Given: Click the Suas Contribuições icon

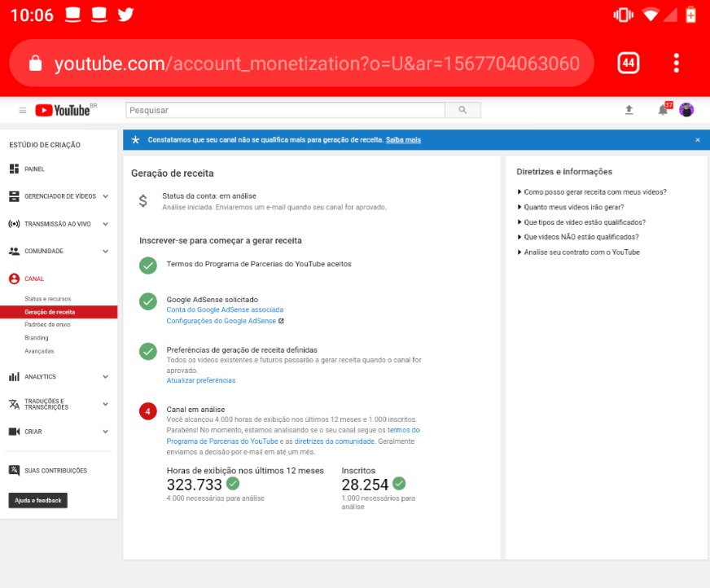Looking at the screenshot, I should click(x=14, y=471).
